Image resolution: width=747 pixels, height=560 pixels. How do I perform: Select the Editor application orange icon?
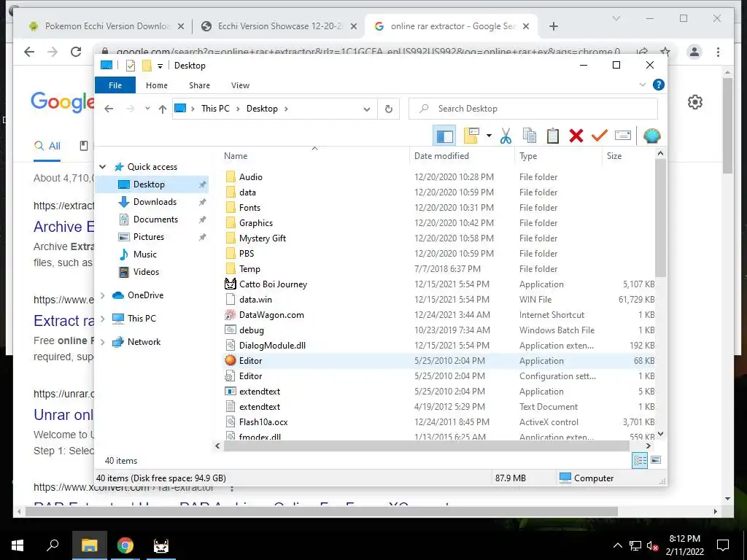230,360
